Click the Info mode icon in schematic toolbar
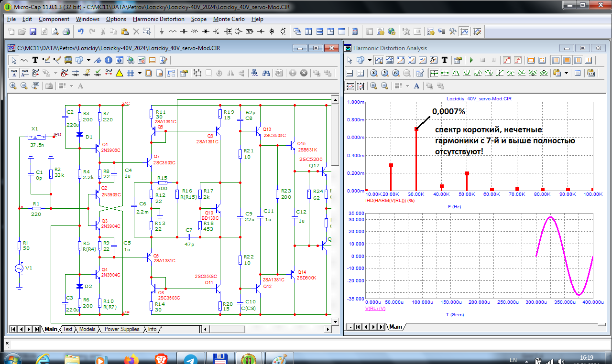The width and height of the screenshot is (612, 364). (x=108, y=60)
